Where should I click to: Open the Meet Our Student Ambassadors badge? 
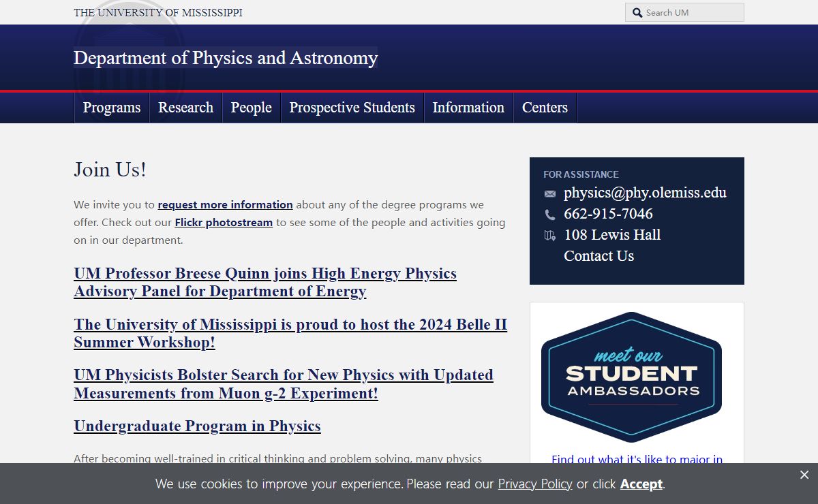[x=631, y=377]
